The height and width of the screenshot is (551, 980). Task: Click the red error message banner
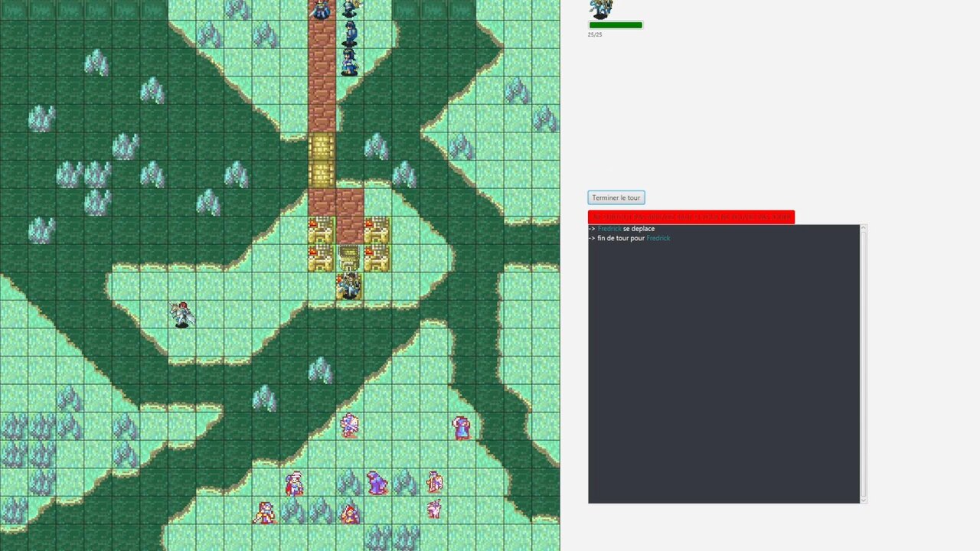691,217
